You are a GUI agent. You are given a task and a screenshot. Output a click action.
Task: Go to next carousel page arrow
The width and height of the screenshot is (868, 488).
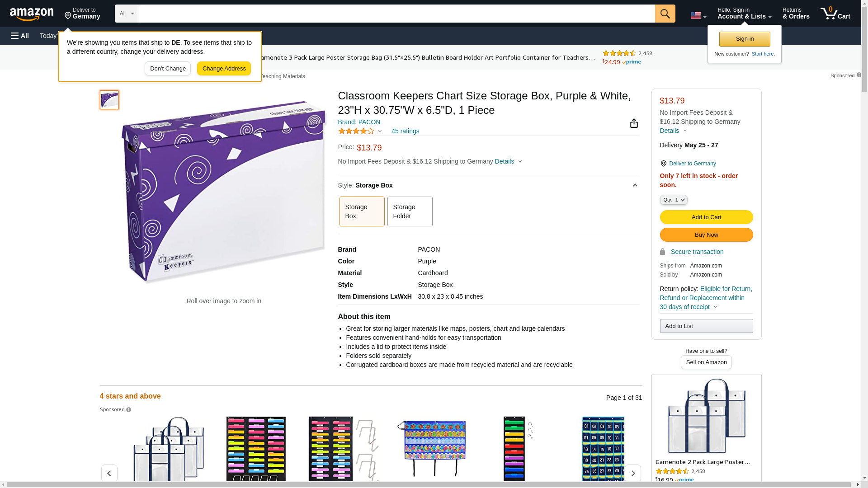(x=632, y=473)
